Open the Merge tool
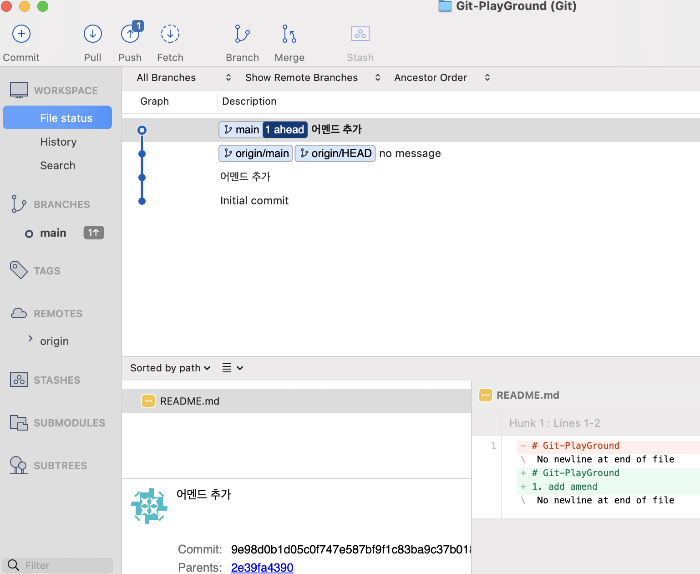This screenshot has height=574, width=700. point(289,34)
